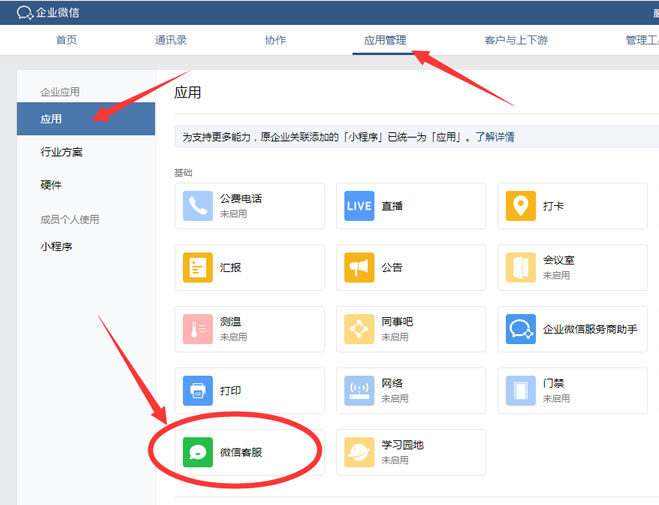
Task: Open the 公费电话 phone icon
Action: 199,206
